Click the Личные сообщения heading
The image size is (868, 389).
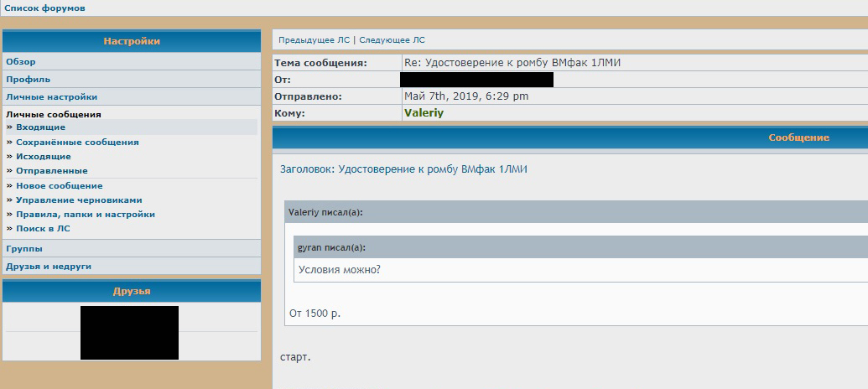point(54,114)
